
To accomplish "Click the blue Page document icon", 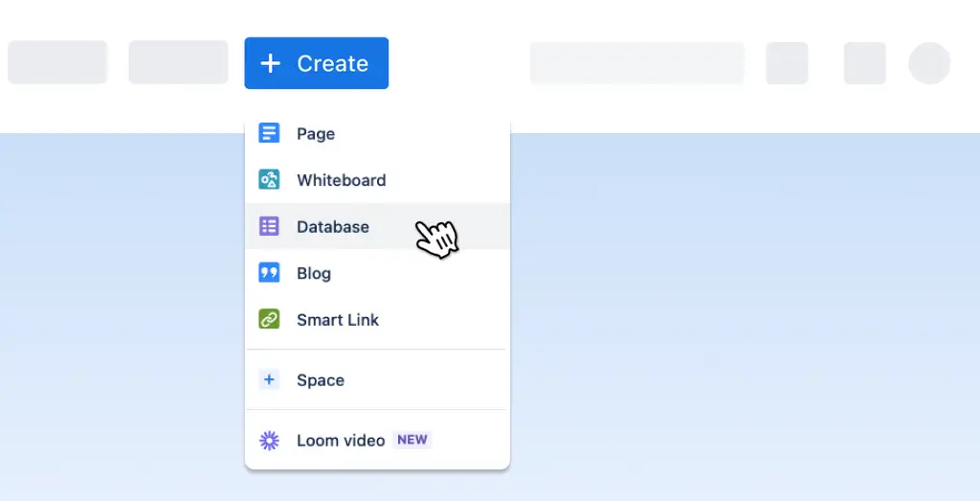I will [269, 133].
